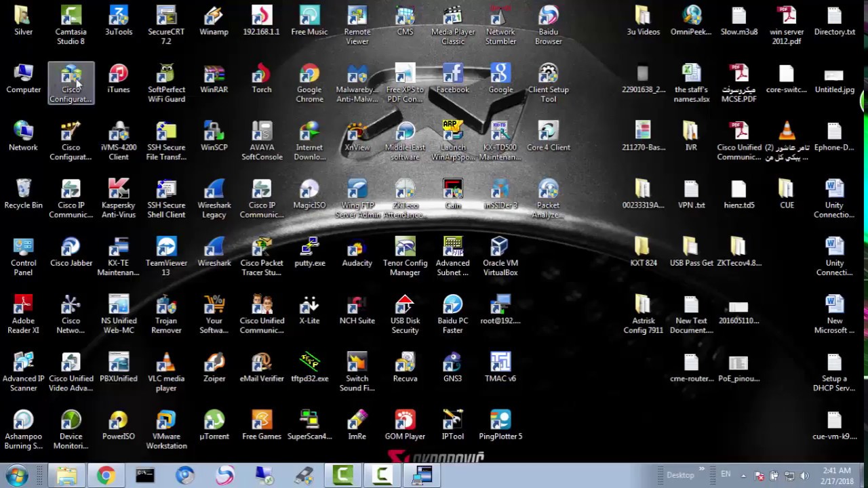Select the Kaspersky Anti-Virus icon
The width and height of the screenshot is (868, 488).
point(119,198)
